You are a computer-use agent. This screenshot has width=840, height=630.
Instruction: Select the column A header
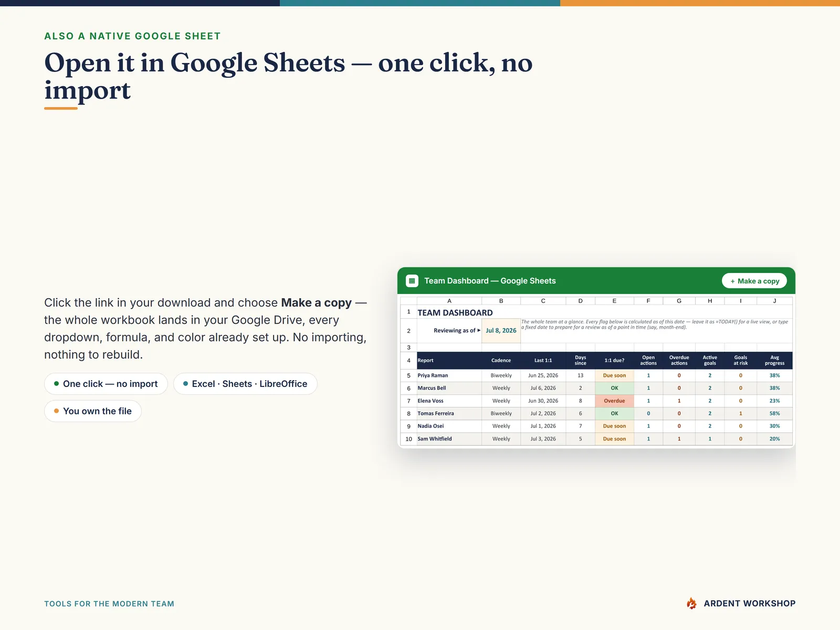point(449,301)
